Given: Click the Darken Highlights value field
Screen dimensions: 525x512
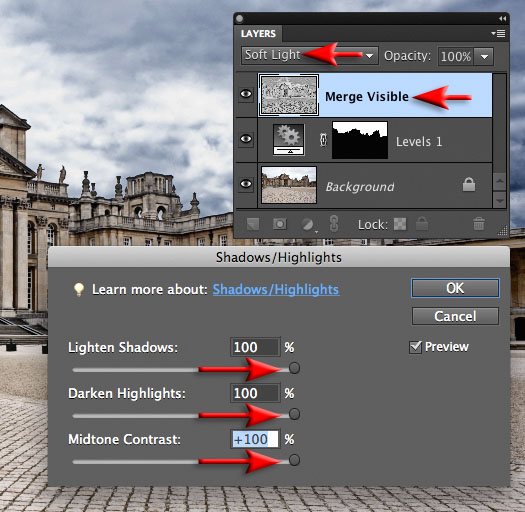Looking at the screenshot, I should pos(255,393).
